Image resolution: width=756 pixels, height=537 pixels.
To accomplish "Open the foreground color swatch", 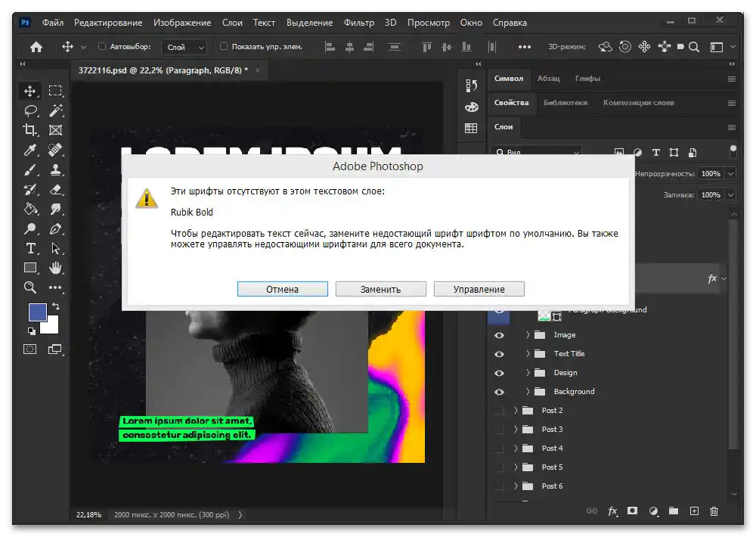I will coord(36,311).
